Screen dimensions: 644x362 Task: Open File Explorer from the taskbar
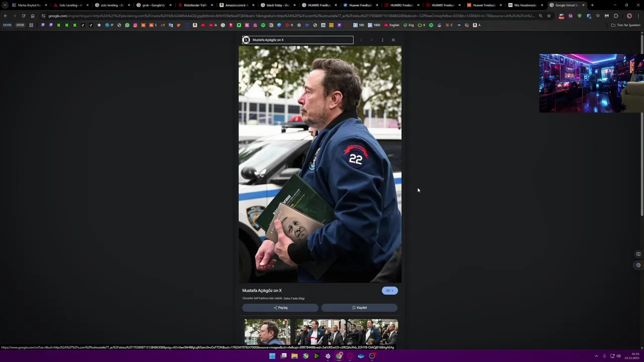pos(294,356)
